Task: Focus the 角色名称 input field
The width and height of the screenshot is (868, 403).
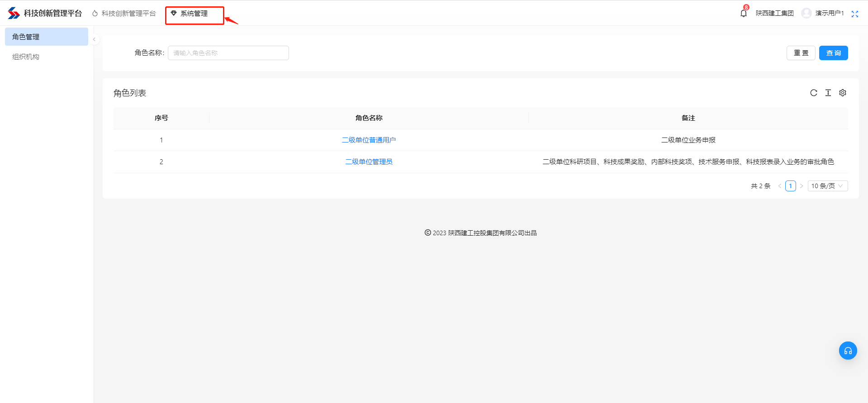Action: click(x=228, y=53)
